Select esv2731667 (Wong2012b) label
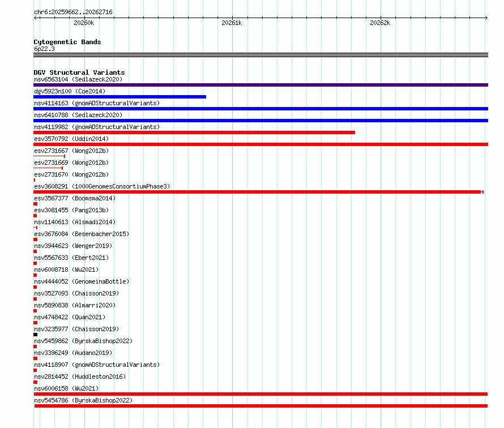Image resolution: width=504 pixels, height=428 pixels. (71, 151)
